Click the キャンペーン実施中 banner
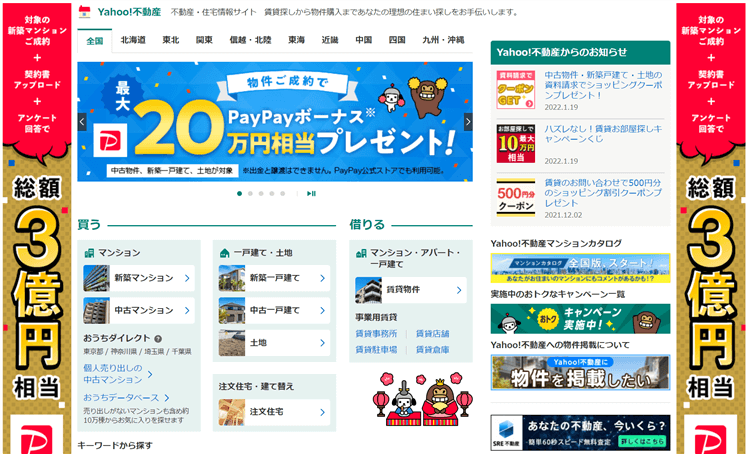Screen dimensions: 750x454 [x=580, y=318]
